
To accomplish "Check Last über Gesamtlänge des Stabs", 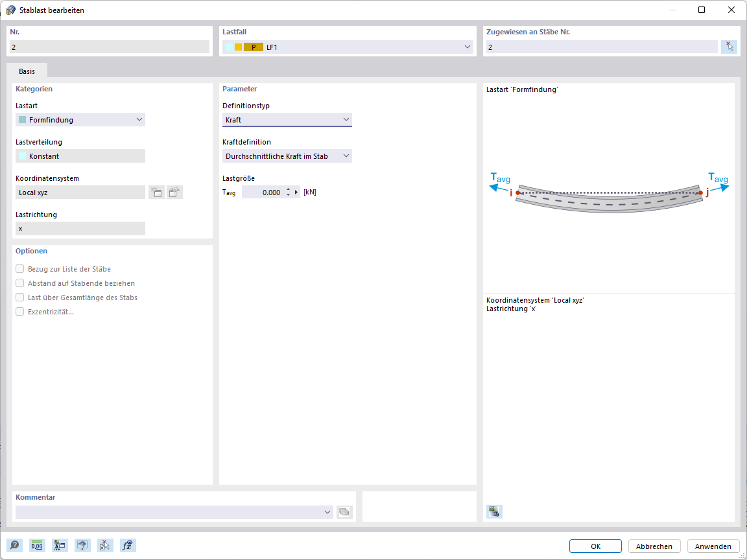I will (x=20, y=297).
